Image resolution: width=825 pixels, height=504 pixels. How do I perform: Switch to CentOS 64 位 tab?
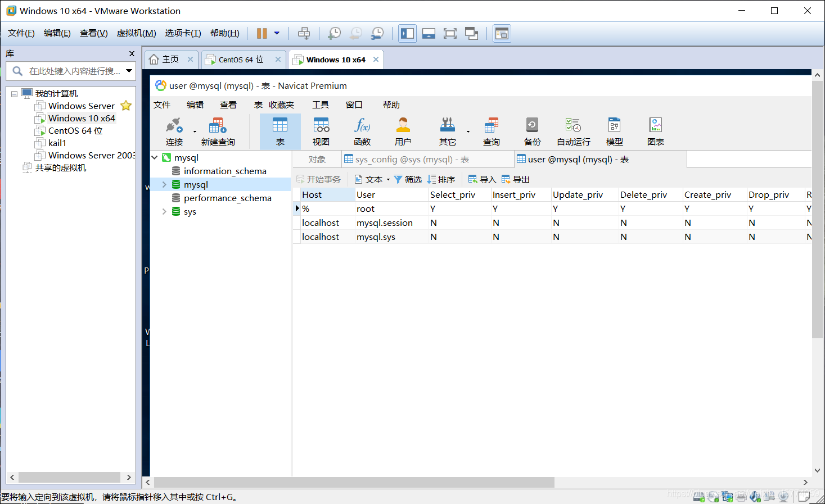click(x=242, y=60)
